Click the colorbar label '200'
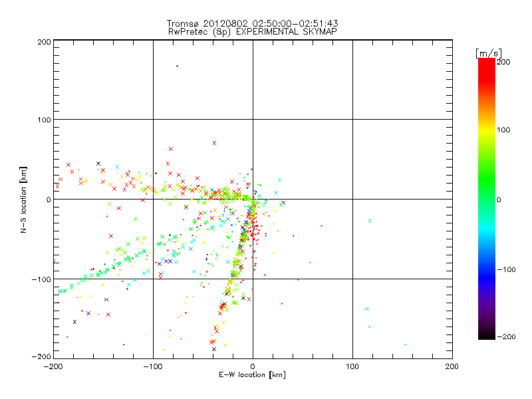This screenshot has width=532, height=399. tap(503, 62)
